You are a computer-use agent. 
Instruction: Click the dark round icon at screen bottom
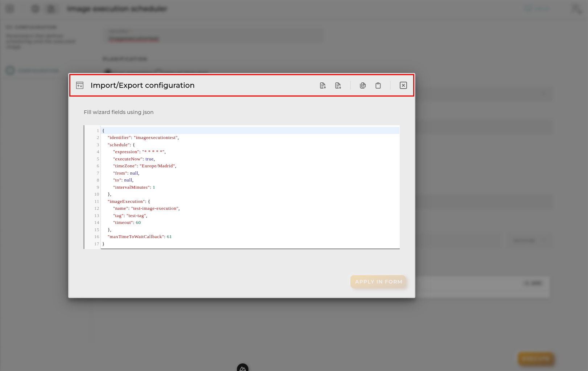pyautogui.click(x=243, y=367)
